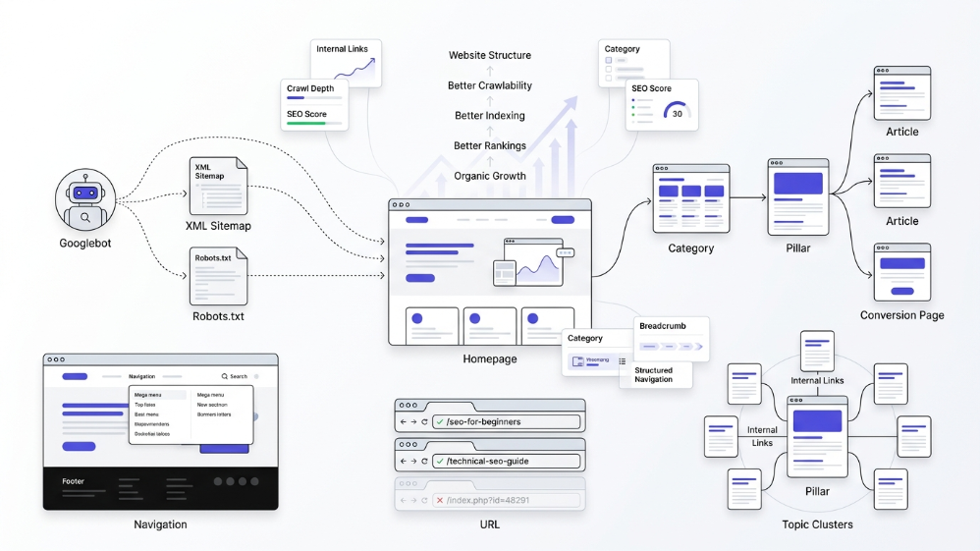Click the /index.php?id=48291 address field
The height and width of the screenshot is (551, 980).
pos(507,500)
